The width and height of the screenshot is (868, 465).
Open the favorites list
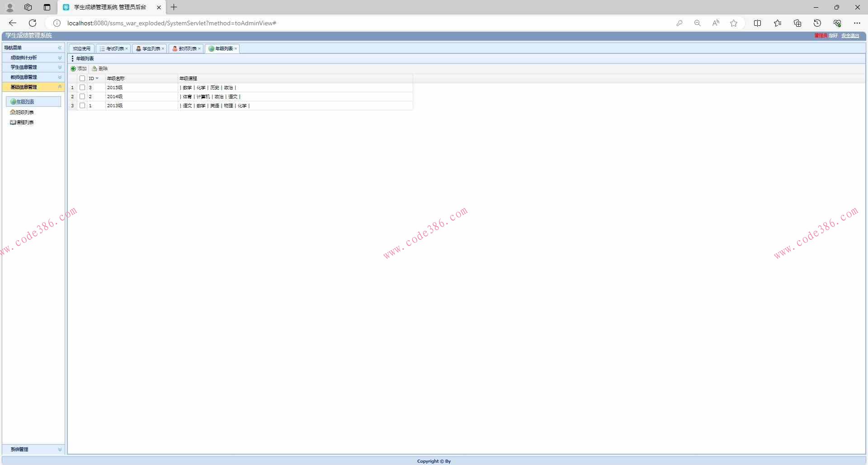(778, 23)
